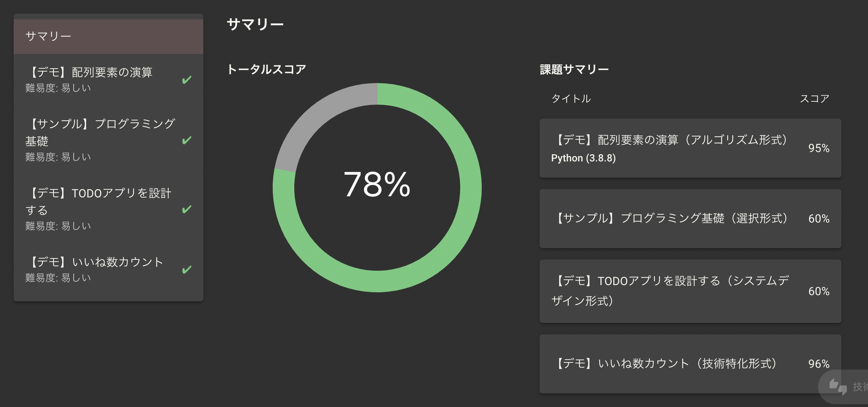Click the スコア column header
Screen dimensions: 868x407
(x=814, y=99)
